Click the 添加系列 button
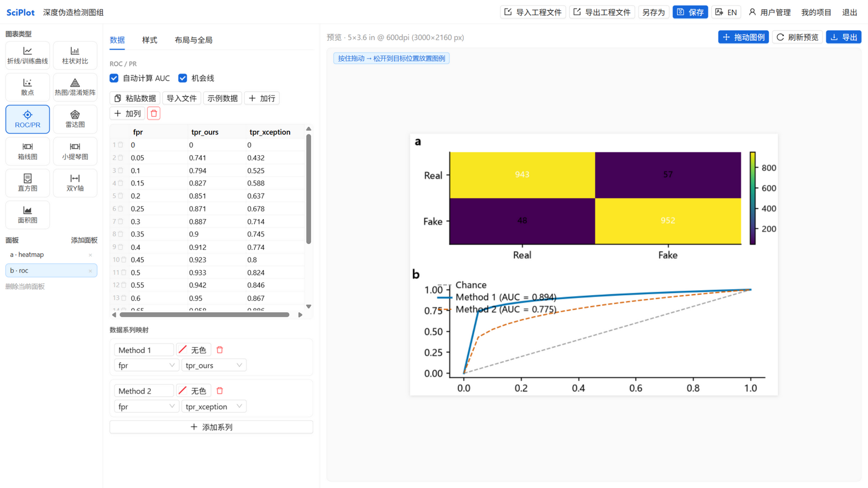 (211, 427)
